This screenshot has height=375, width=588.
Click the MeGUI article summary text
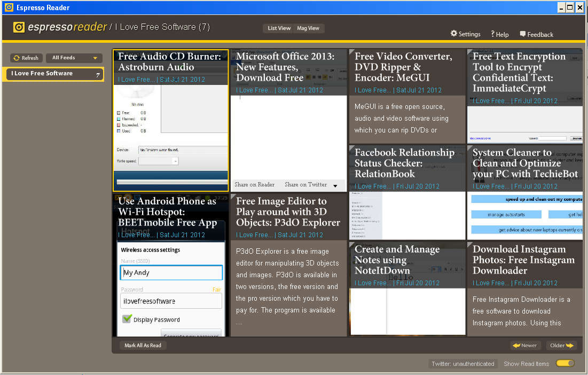(x=401, y=118)
